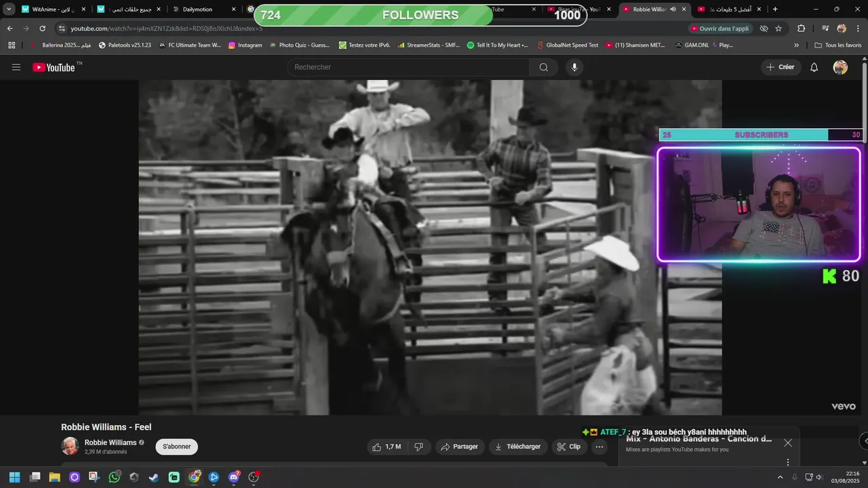Open the three-dot more actions menu
Image resolution: width=868 pixels, height=488 pixels.
click(599, 447)
